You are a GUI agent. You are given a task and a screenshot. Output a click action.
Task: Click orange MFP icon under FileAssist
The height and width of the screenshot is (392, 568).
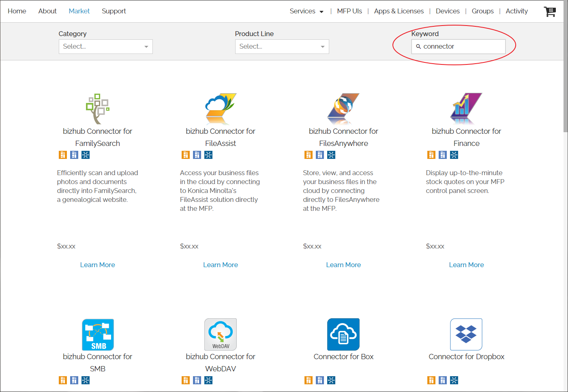pos(186,155)
